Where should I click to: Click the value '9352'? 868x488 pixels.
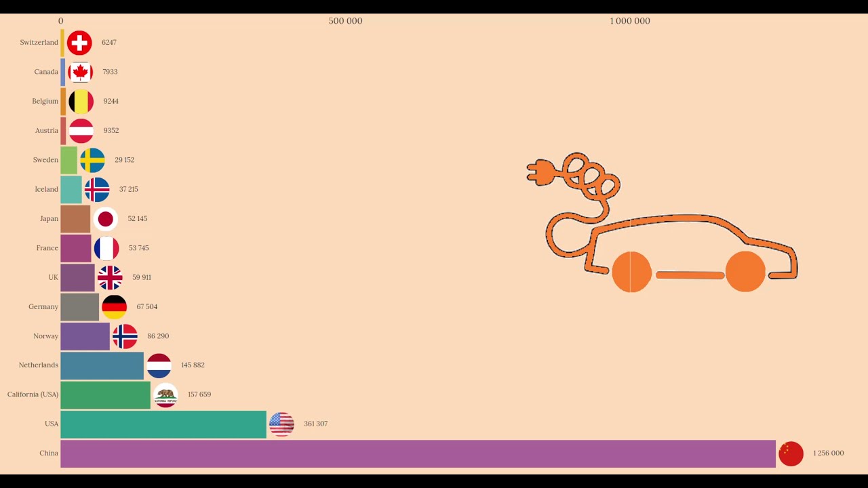[x=111, y=130]
